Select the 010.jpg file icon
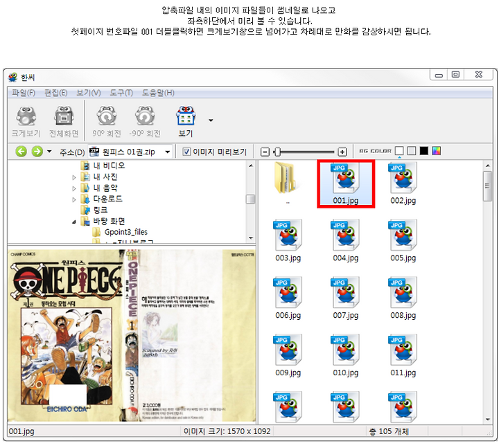 pyautogui.click(x=346, y=350)
